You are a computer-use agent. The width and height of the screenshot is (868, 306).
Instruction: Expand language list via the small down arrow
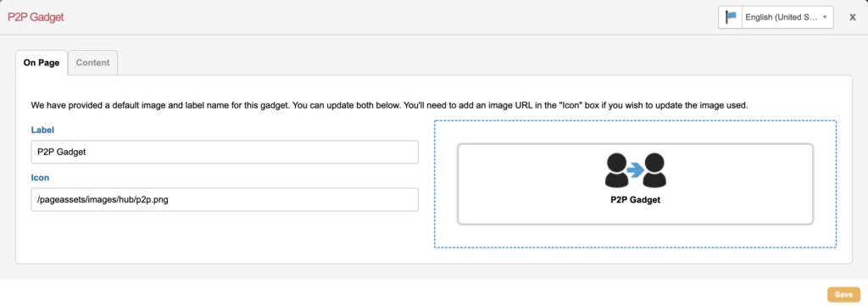pyautogui.click(x=825, y=17)
